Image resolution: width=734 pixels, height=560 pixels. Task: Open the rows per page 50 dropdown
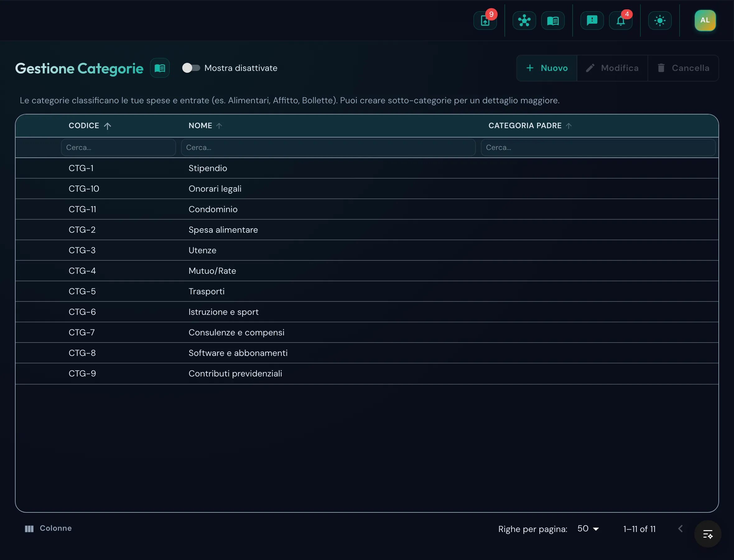point(588,529)
